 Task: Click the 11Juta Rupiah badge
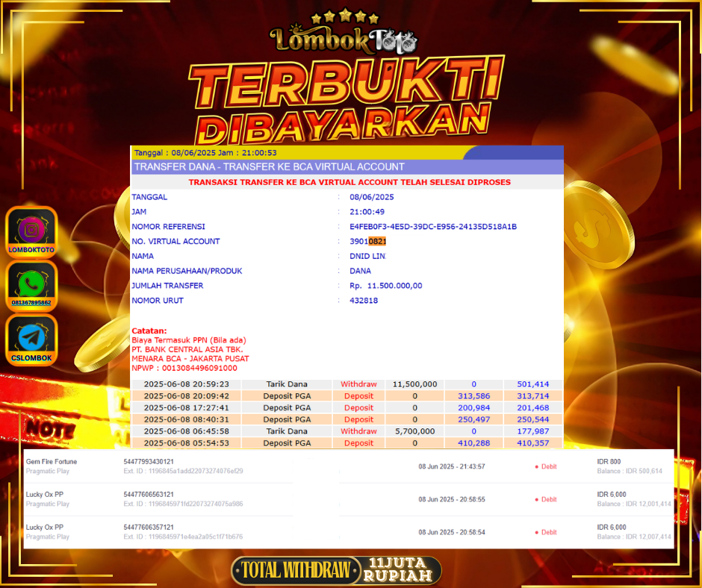(400, 571)
